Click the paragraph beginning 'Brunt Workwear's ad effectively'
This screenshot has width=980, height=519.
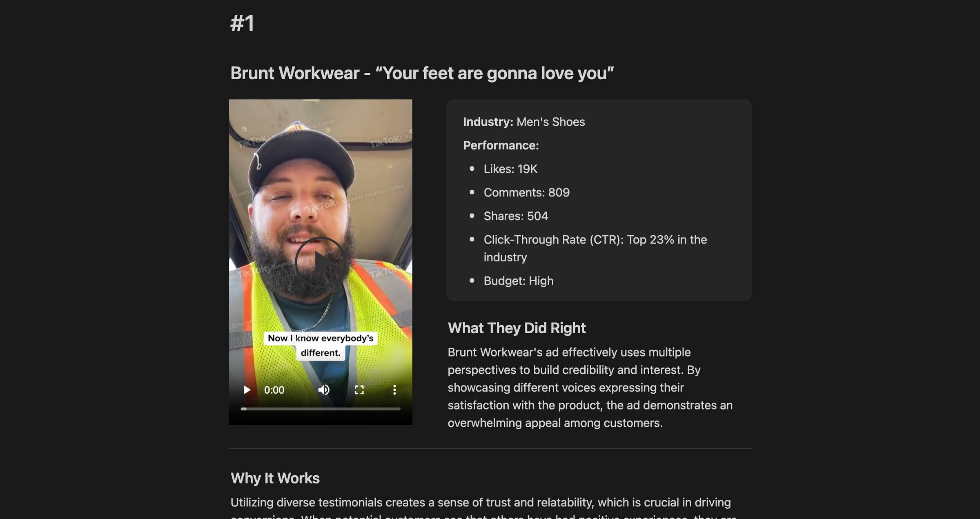click(x=590, y=388)
